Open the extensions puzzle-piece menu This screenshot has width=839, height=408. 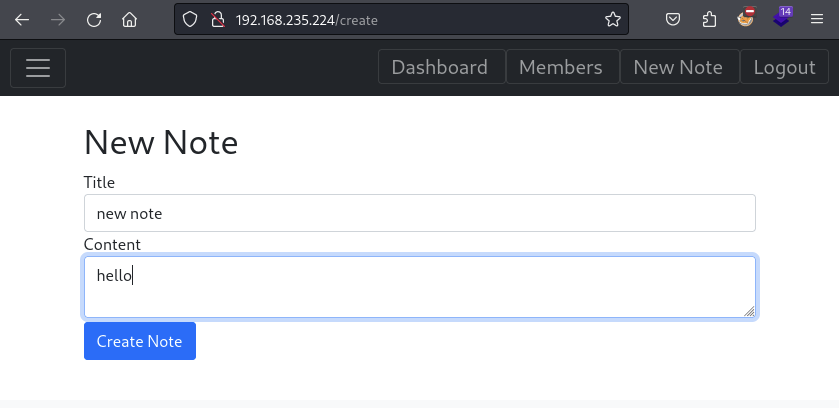710,19
